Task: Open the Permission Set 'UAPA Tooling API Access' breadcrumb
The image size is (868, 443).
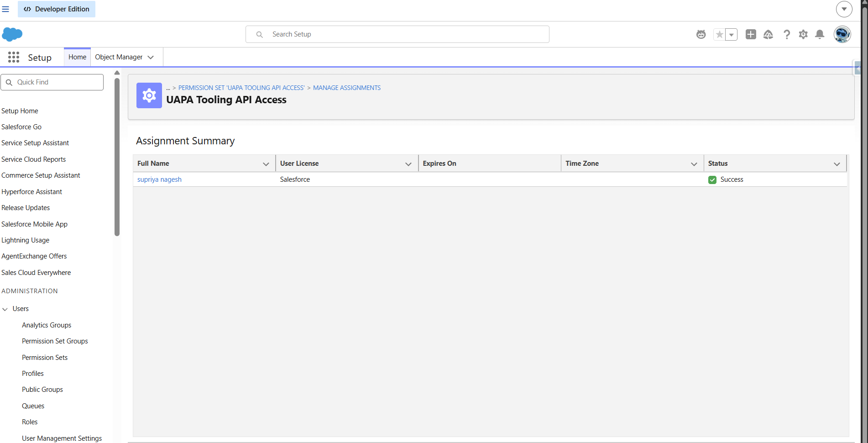Action: click(241, 88)
